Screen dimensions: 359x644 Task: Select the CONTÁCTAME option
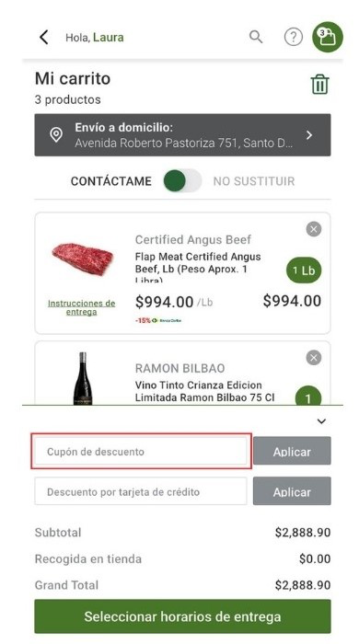click(110, 181)
